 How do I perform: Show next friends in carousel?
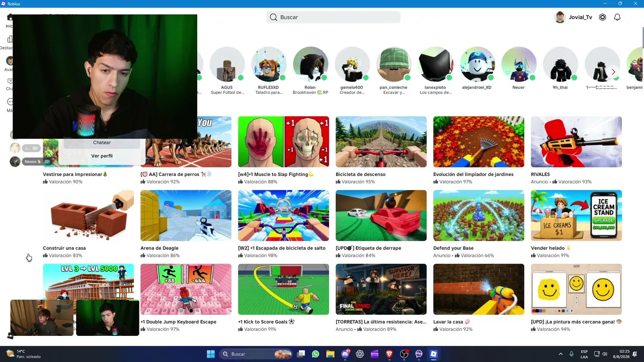coord(613,72)
